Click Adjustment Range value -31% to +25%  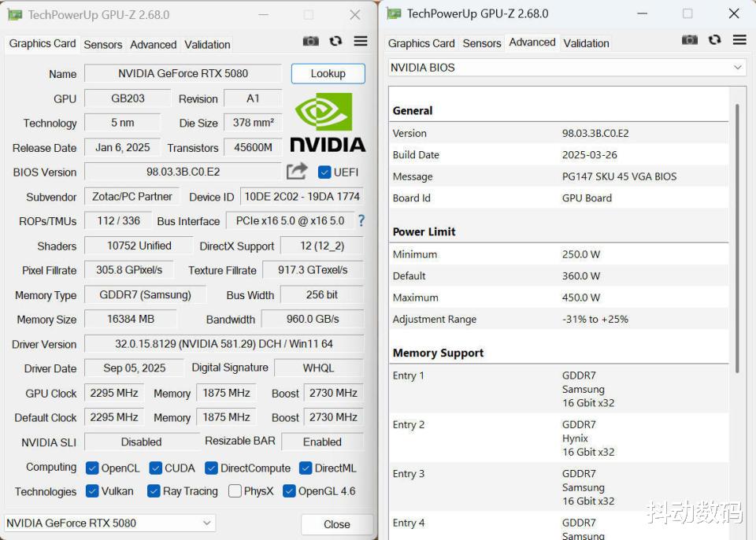[x=595, y=319]
